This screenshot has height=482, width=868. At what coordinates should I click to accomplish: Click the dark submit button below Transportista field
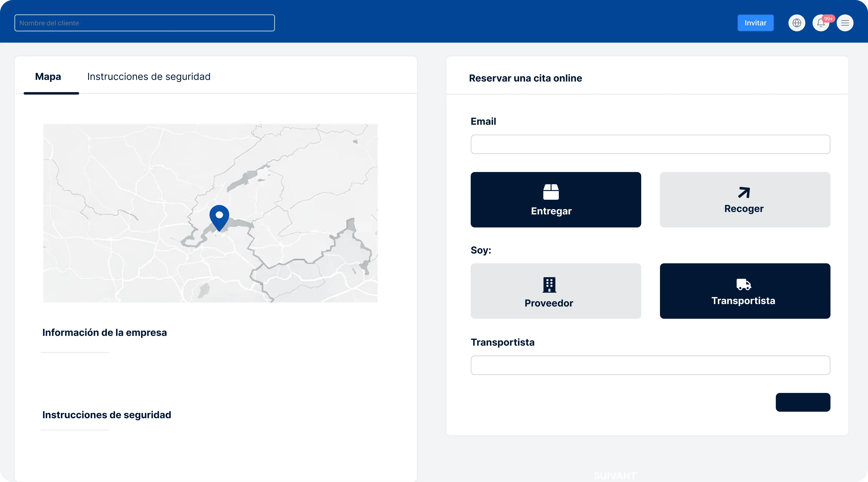click(803, 402)
